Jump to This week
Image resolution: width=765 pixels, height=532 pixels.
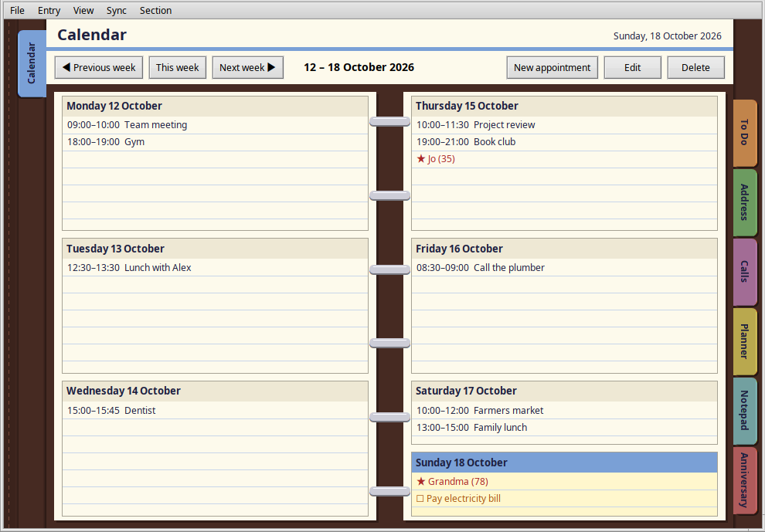(x=178, y=67)
